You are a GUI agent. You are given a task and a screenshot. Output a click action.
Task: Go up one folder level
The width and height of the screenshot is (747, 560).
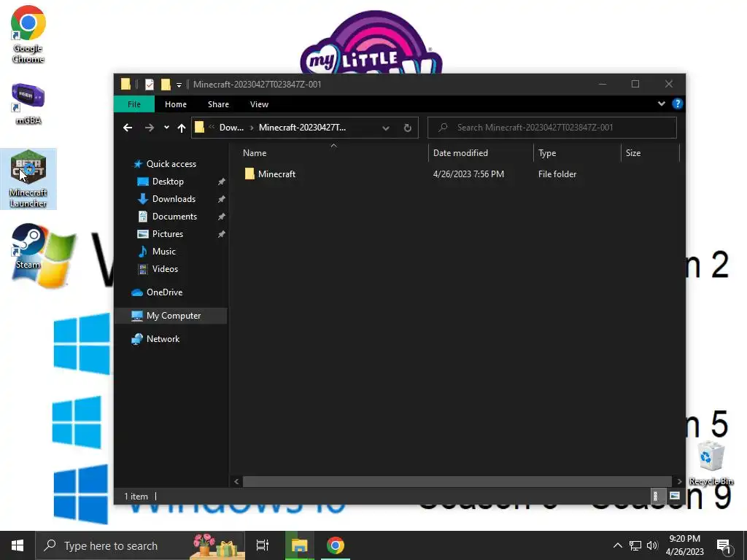(x=182, y=128)
